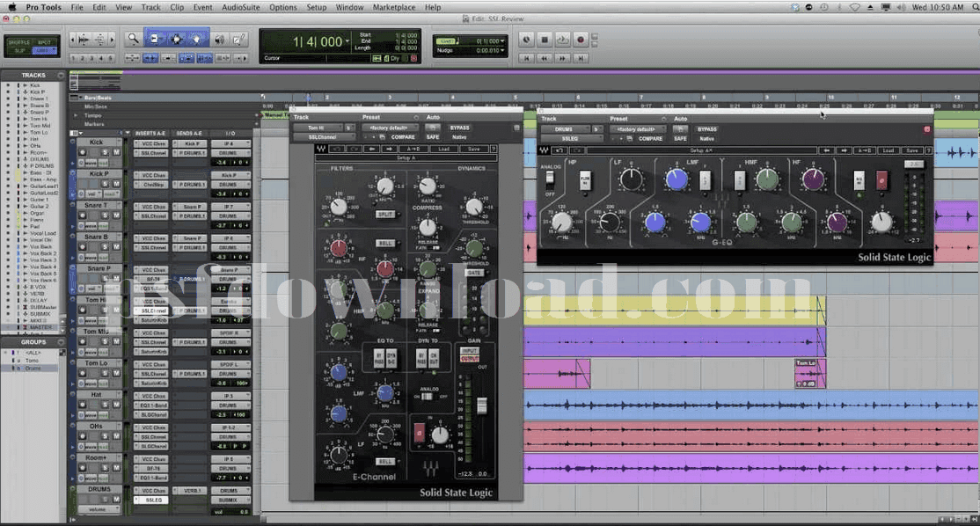Mute the Snare B track
The width and height of the screenshot is (980, 526).
tap(116, 247)
